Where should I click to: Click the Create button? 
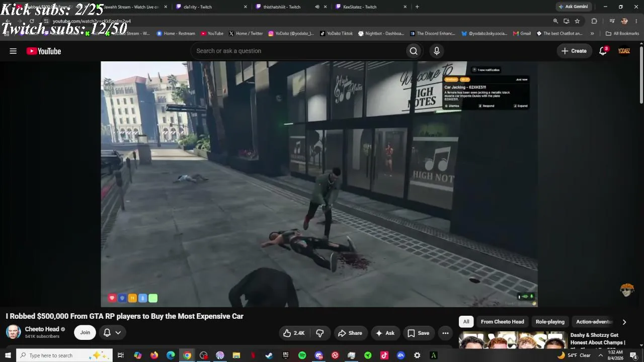(574, 51)
